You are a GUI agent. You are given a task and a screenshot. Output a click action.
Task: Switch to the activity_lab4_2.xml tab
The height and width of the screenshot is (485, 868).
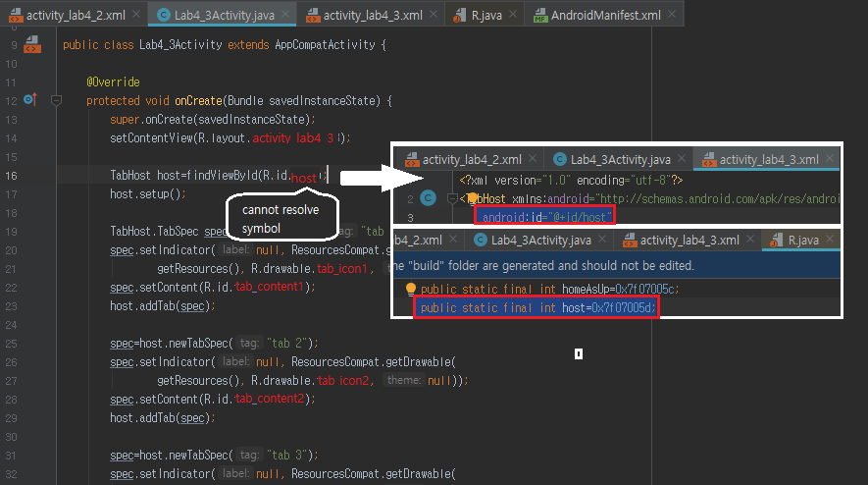pos(76,16)
